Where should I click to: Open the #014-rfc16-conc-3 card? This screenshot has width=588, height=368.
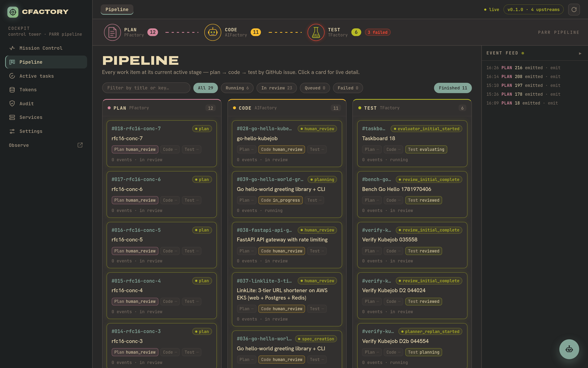click(x=162, y=346)
